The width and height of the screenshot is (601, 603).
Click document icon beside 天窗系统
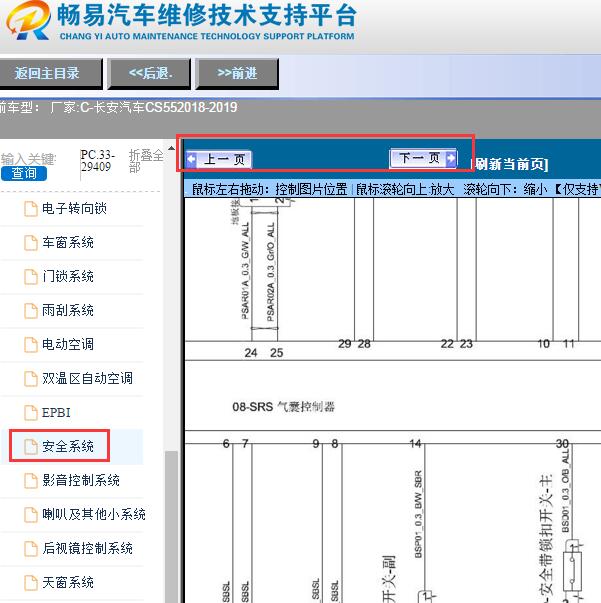(31, 582)
